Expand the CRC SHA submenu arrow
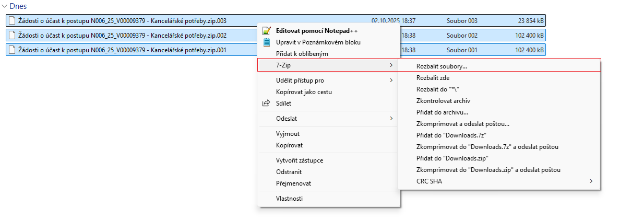644x219 pixels. 591,181
